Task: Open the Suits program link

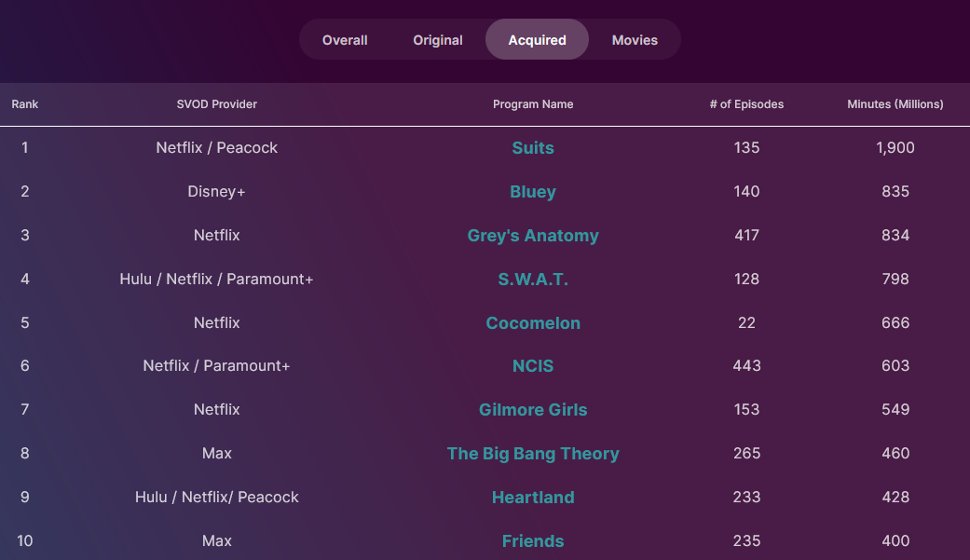Action: click(x=533, y=148)
